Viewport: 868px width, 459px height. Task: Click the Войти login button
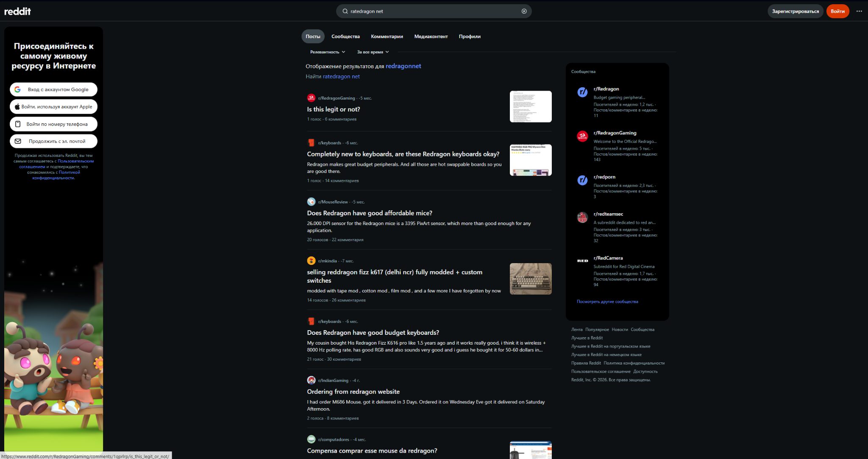pyautogui.click(x=837, y=11)
